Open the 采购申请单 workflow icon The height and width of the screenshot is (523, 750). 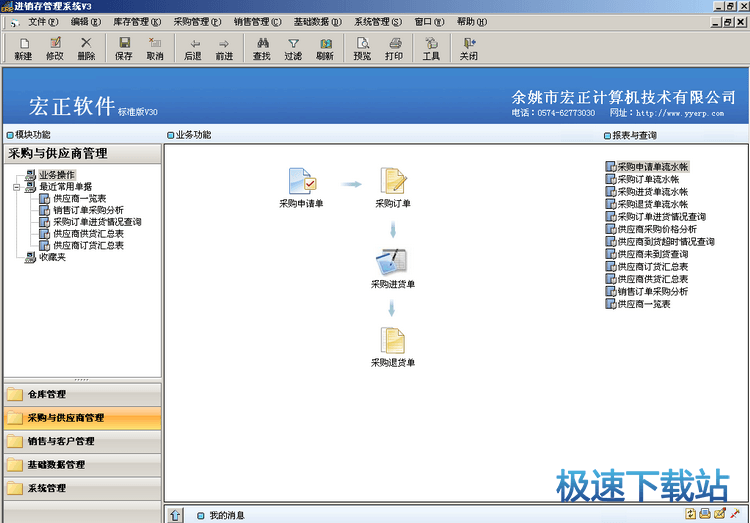coord(301,181)
